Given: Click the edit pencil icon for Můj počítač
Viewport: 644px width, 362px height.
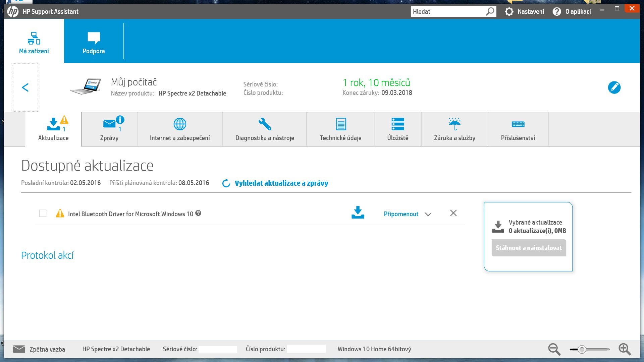Looking at the screenshot, I should point(614,87).
